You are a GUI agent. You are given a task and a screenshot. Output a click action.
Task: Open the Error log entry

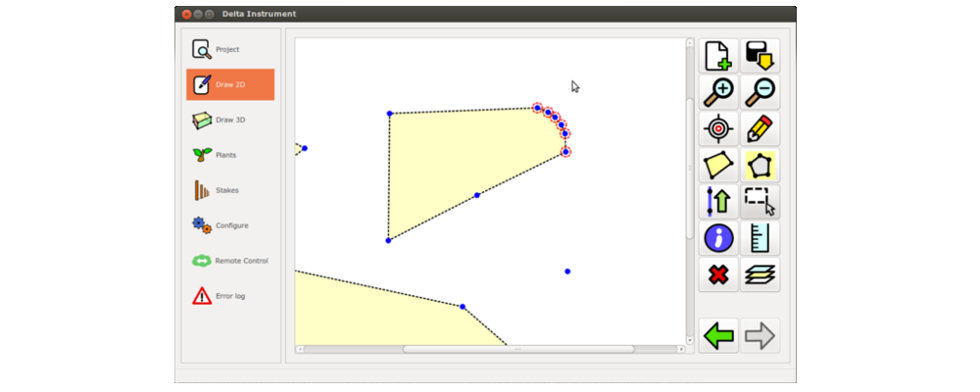pos(230,296)
